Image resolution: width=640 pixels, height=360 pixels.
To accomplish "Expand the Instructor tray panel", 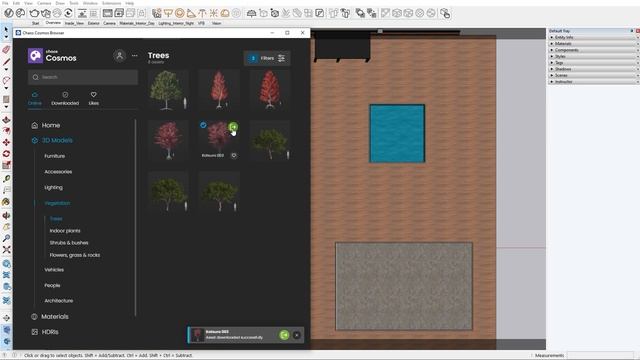I will [593, 82].
